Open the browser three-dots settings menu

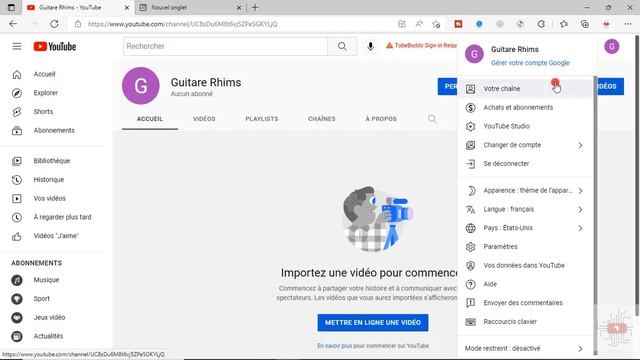coord(628,24)
